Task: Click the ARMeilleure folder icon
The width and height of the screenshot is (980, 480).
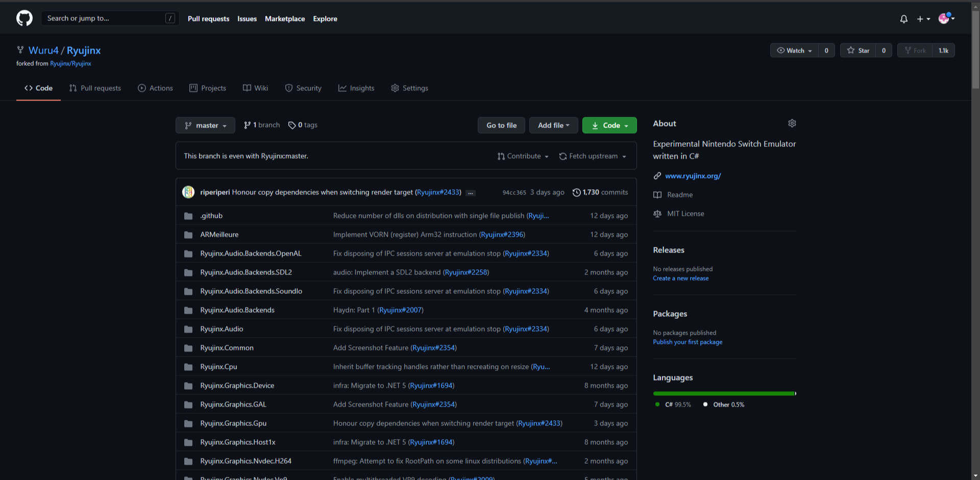Action: (188, 235)
